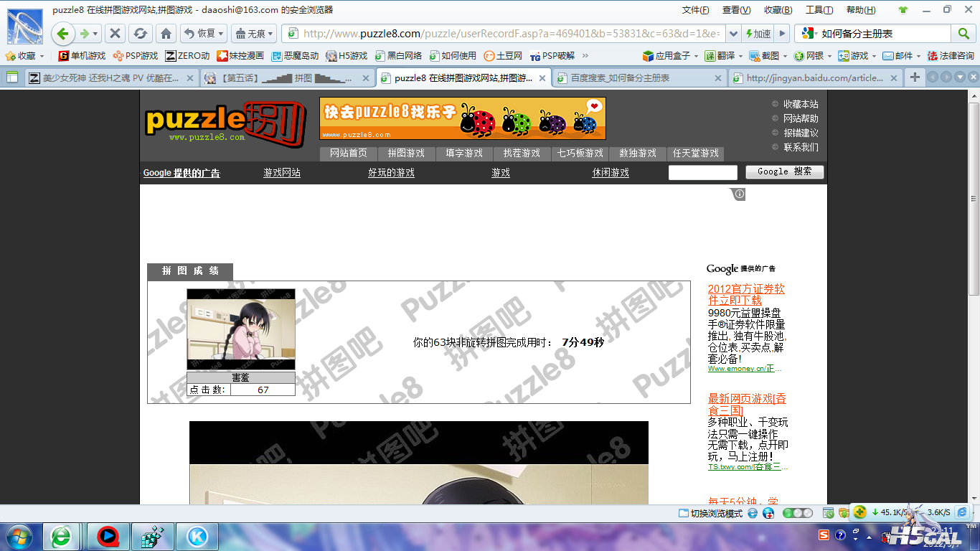Open the 如何使用 bookmark

[x=453, y=55]
